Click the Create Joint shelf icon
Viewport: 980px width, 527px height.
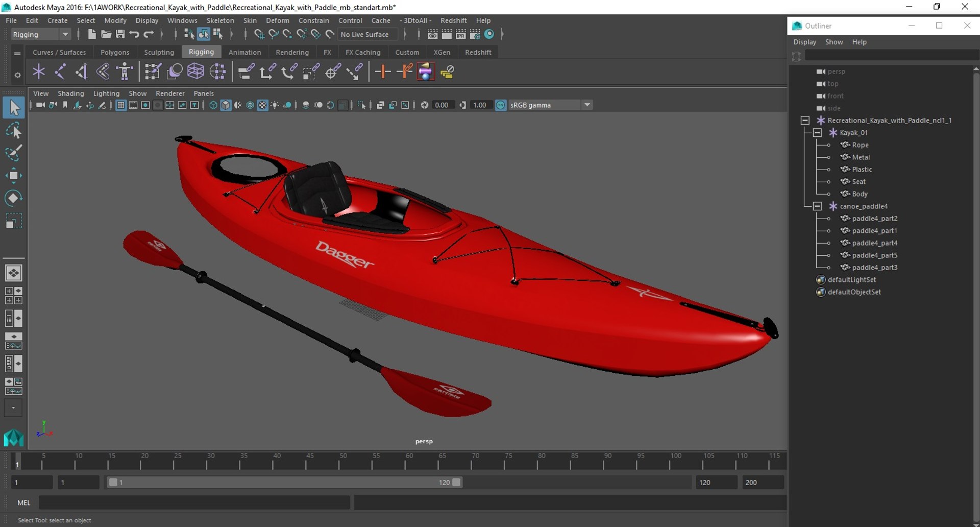click(x=60, y=71)
